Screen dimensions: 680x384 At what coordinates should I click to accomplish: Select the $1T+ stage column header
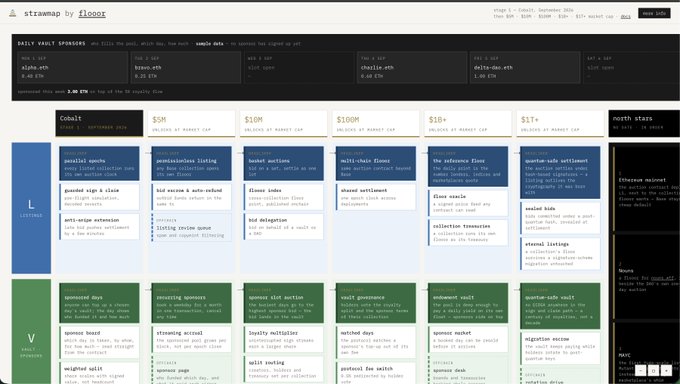coord(560,123)
